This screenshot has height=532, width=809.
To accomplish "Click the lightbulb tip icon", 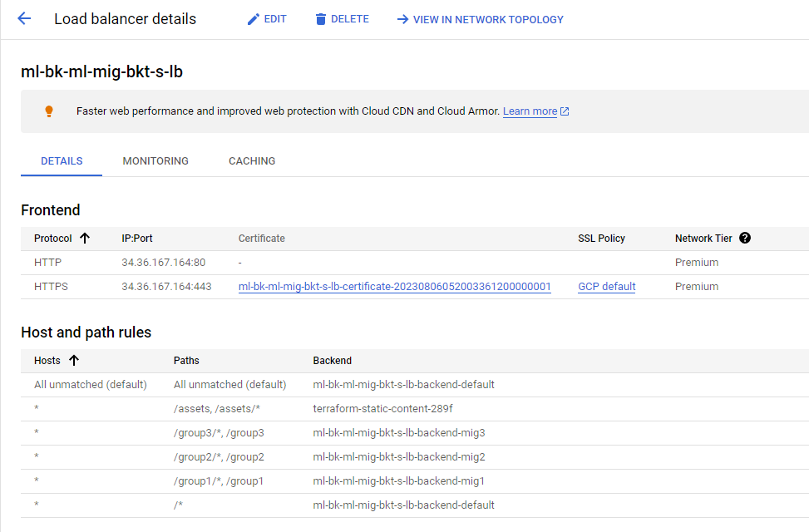I will (x=49, y=111).
